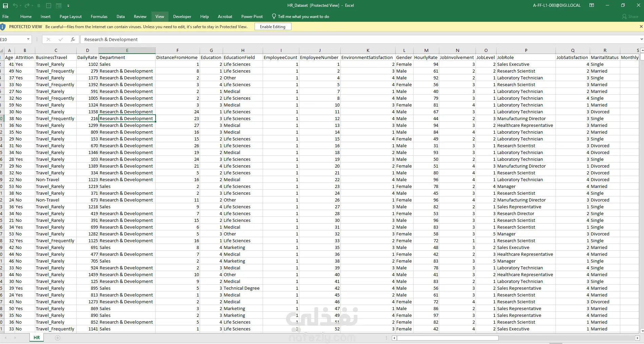Click the next sheet navigation arrow
Image resolution: width=644 pixels, height=344 pixels.
click(15, 338)
